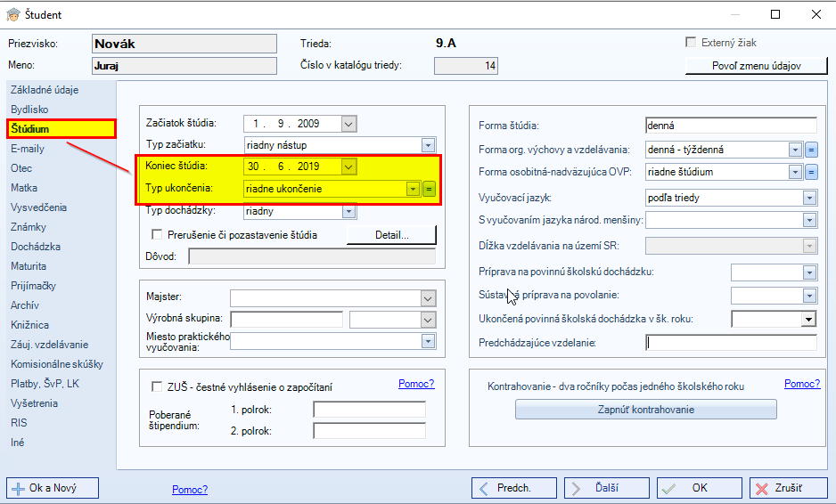This screenshot has height=504, width=836.
Task: Select the Štúdium section
Action: tap(61, 129)
